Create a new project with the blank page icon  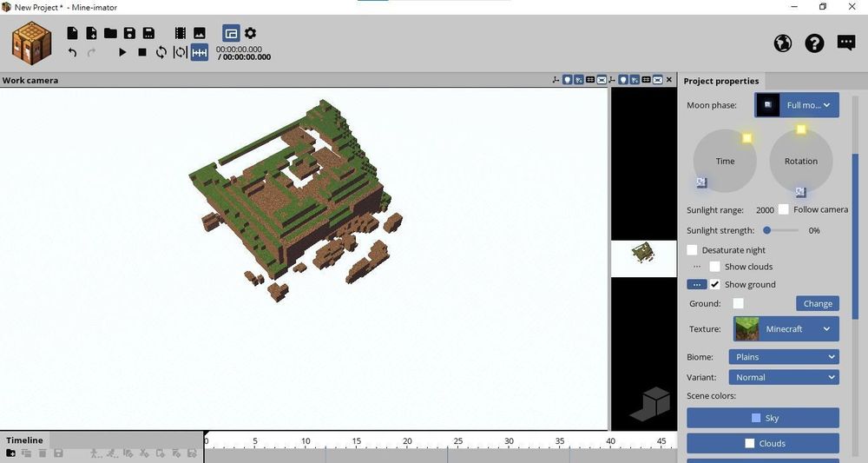(x=72, y=33)
